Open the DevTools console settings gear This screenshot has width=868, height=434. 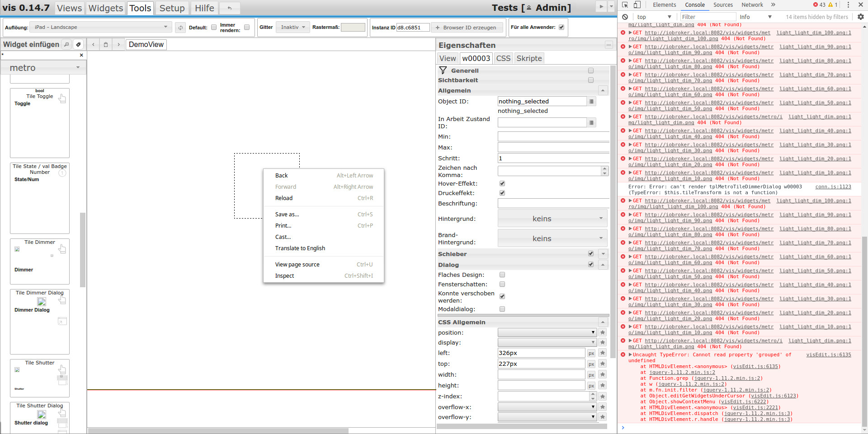click(860, 17)
